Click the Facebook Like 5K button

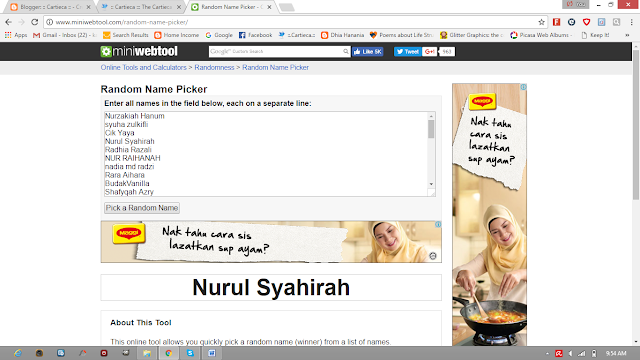pos(367,51)
